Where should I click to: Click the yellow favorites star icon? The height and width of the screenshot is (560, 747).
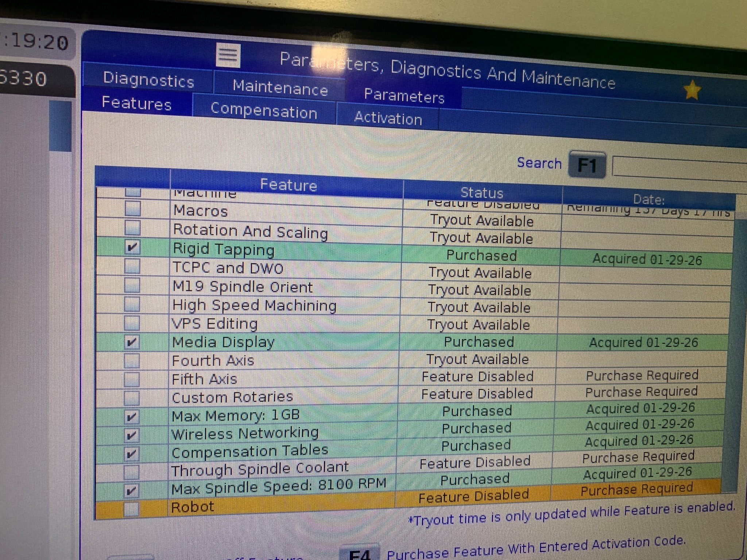[x=692, y=90]
